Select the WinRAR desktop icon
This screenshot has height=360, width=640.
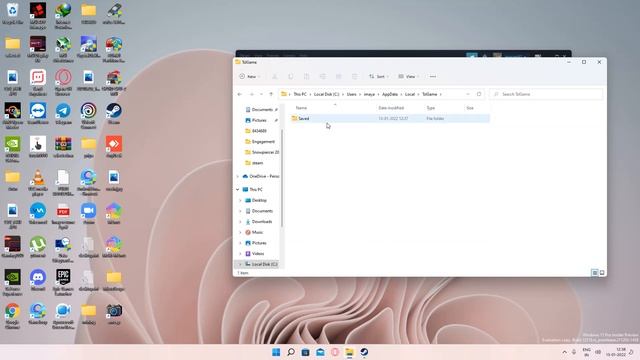(x=63, y=147)
